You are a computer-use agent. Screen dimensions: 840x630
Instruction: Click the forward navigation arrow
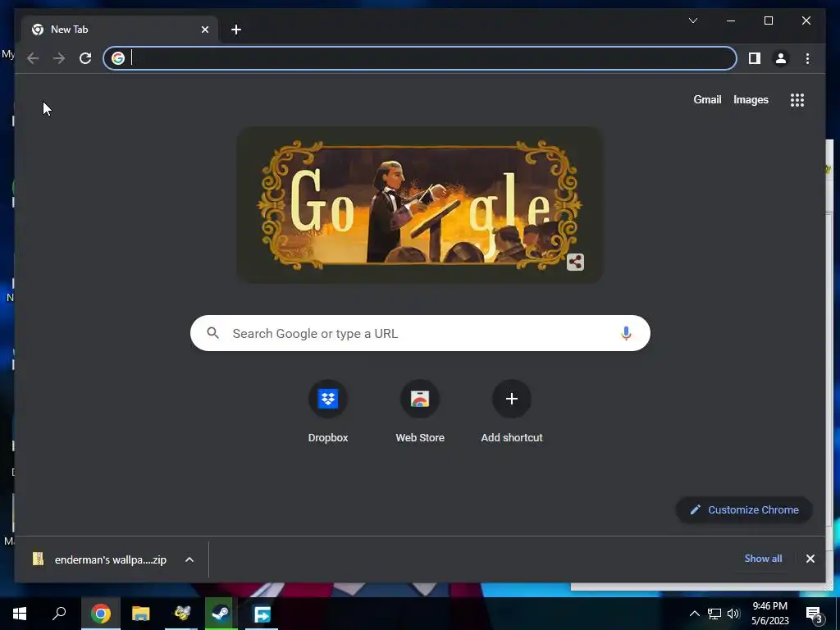click(59, 58)
